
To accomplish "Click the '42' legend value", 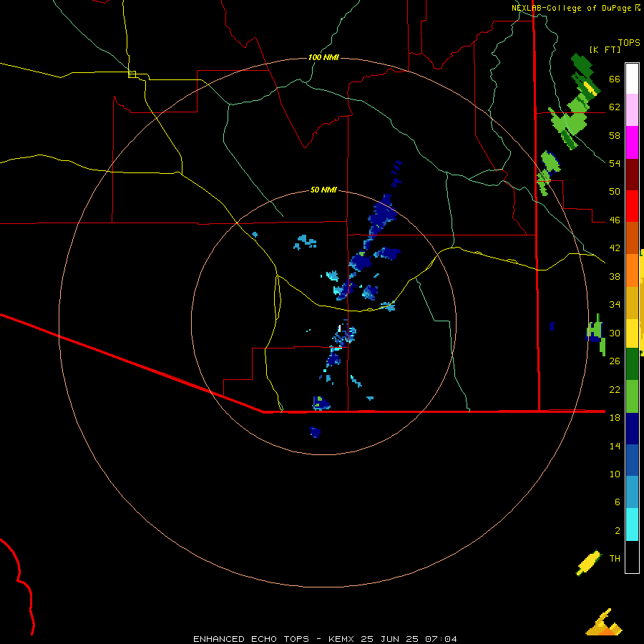I will tap(615, 248).
